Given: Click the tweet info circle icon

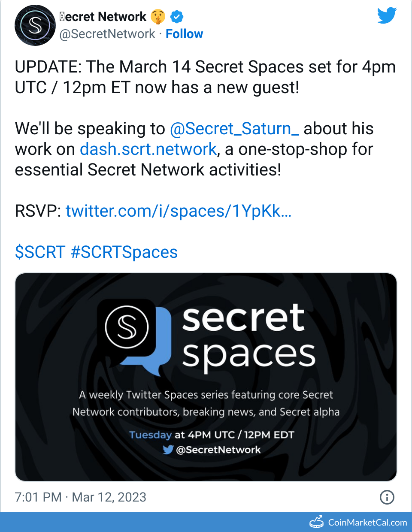Looking at the screenshot, I should click(387, 497).
